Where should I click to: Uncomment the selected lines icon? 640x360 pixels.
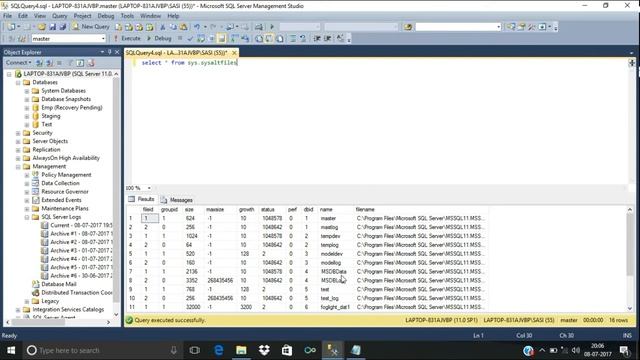tap(303, 38)
